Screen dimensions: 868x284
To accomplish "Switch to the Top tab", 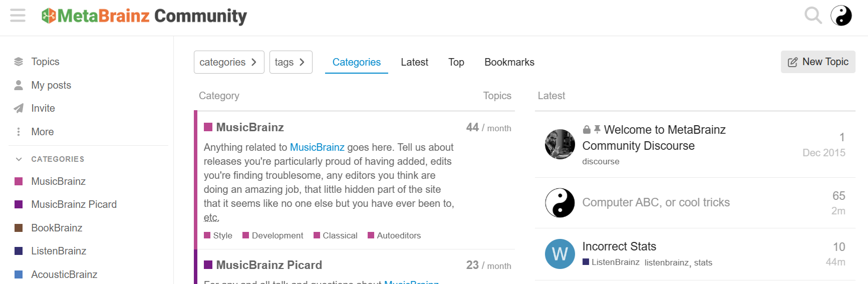I will click(456, 62).
